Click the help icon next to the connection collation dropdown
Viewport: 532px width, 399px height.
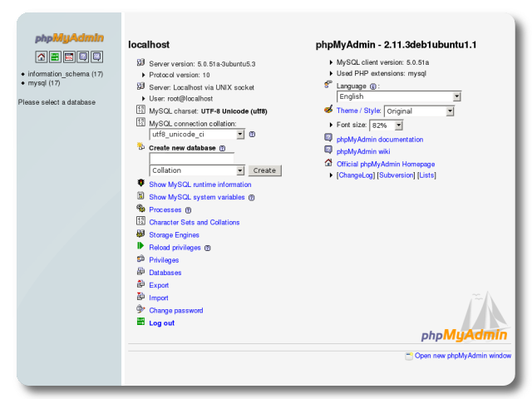tap(252, 135)
